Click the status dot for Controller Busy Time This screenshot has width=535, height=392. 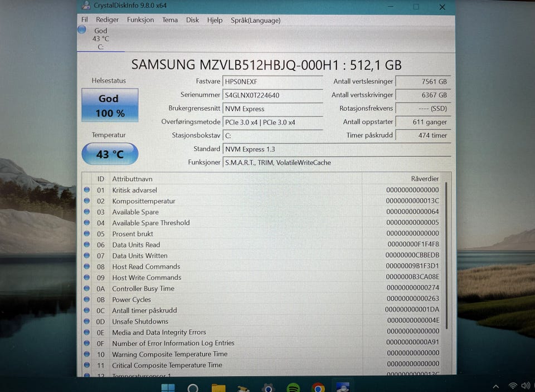[x=87, y=288]
